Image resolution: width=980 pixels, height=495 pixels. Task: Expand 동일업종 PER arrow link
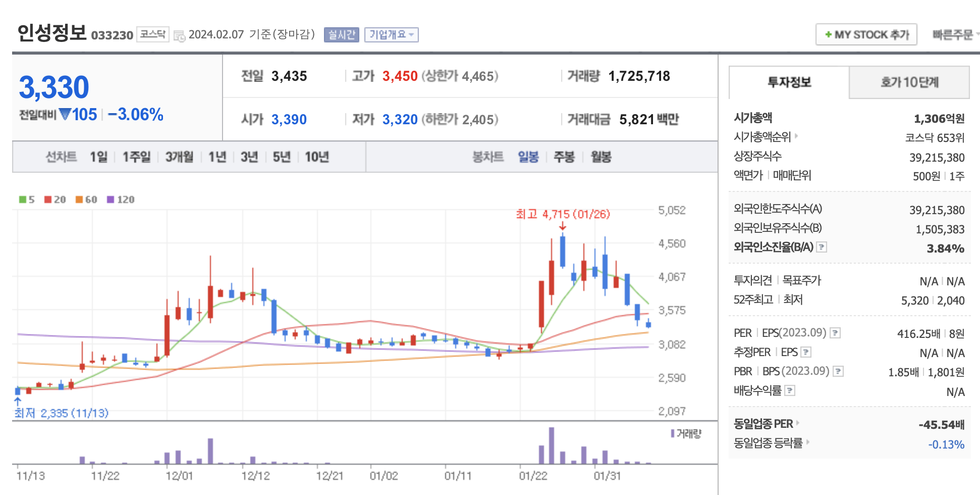[798, 423]
